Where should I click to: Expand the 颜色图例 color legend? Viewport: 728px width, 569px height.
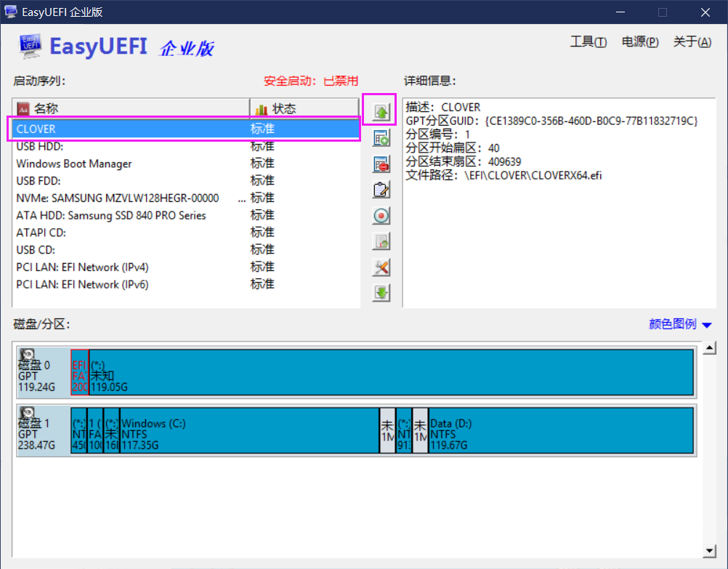point(680,324)
